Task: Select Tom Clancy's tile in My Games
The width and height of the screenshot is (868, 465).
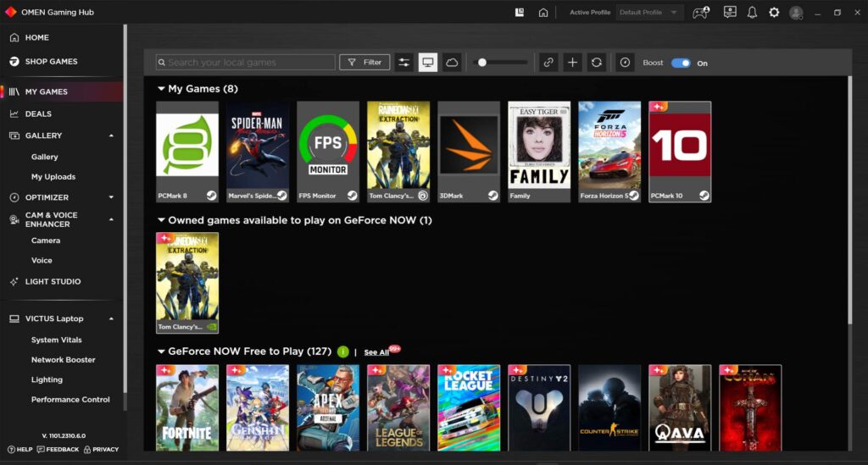Action: pyautogui.click(x=398, y=152)
